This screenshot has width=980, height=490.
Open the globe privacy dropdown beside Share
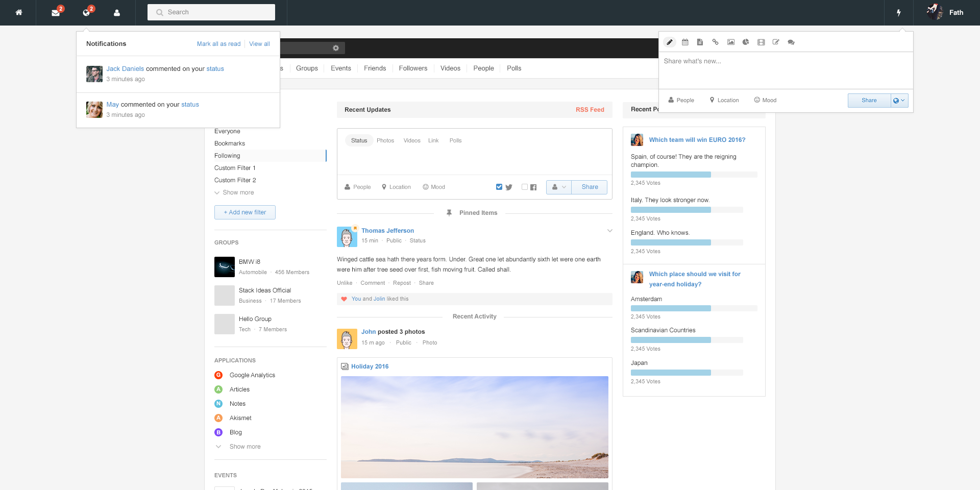pos(899,101)
